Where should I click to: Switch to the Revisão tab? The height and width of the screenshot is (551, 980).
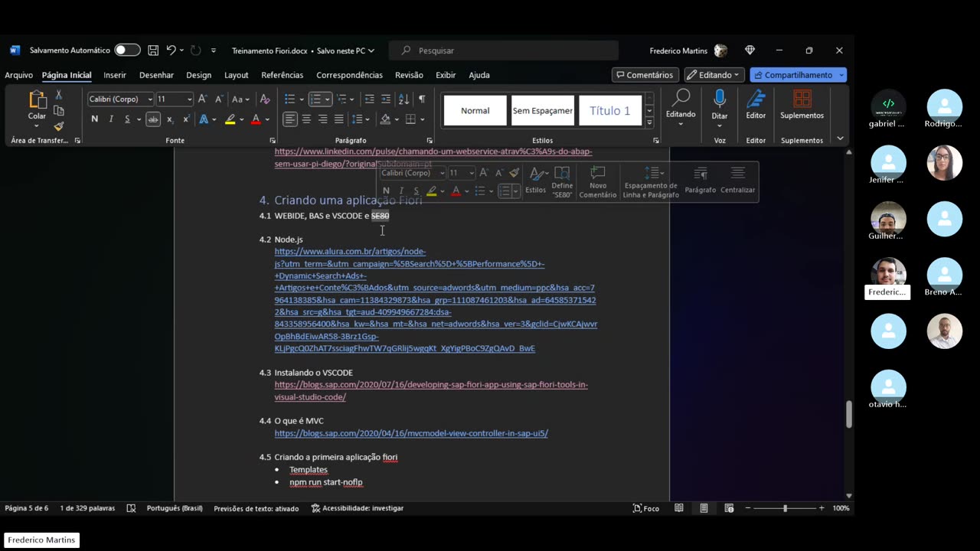[x=409, y=75]
